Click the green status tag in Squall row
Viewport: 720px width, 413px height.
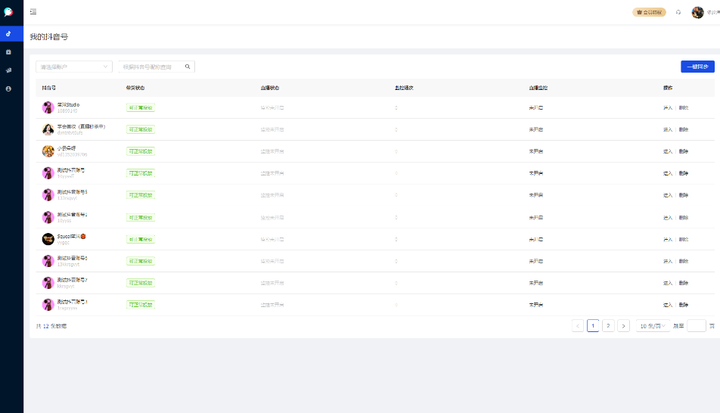point(141,239)
